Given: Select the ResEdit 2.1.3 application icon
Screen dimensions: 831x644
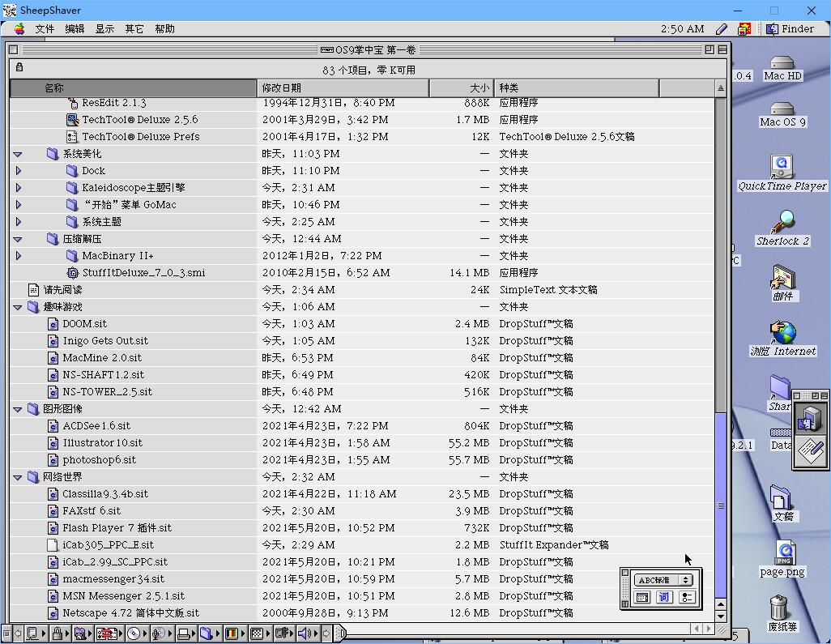Looking at the screenshot, I should coord(73,103).
